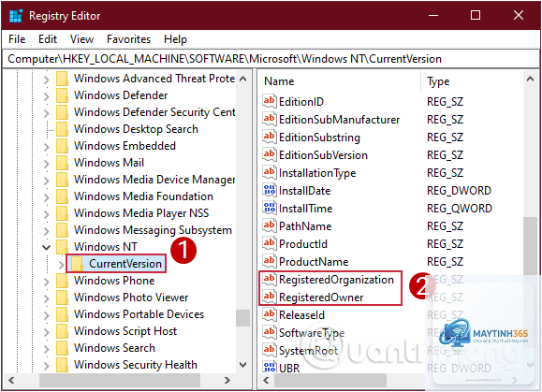Click the EditionSubManufacturer value icon
This screenshot has height=392, width=542.
(x=270, y=119)
